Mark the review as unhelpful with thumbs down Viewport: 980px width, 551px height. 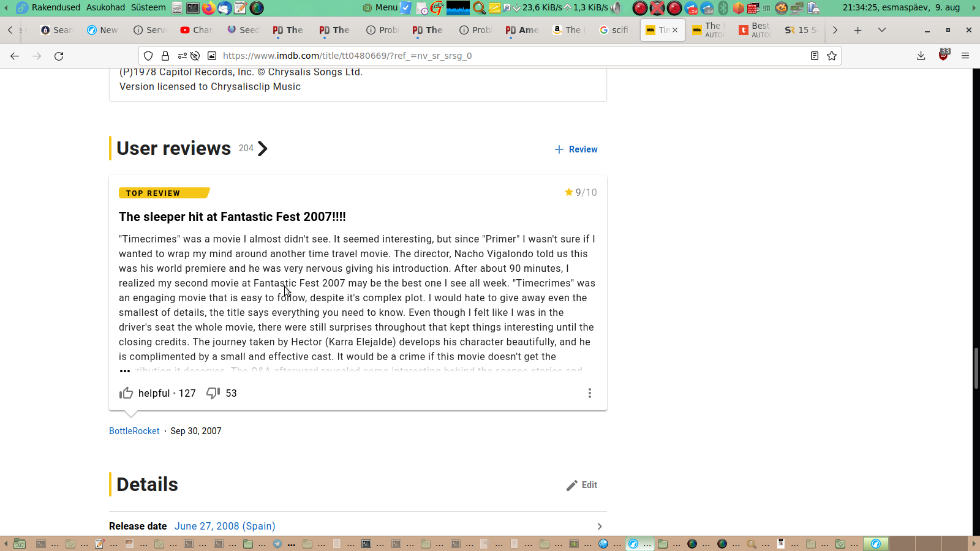(x=213, y=393)
